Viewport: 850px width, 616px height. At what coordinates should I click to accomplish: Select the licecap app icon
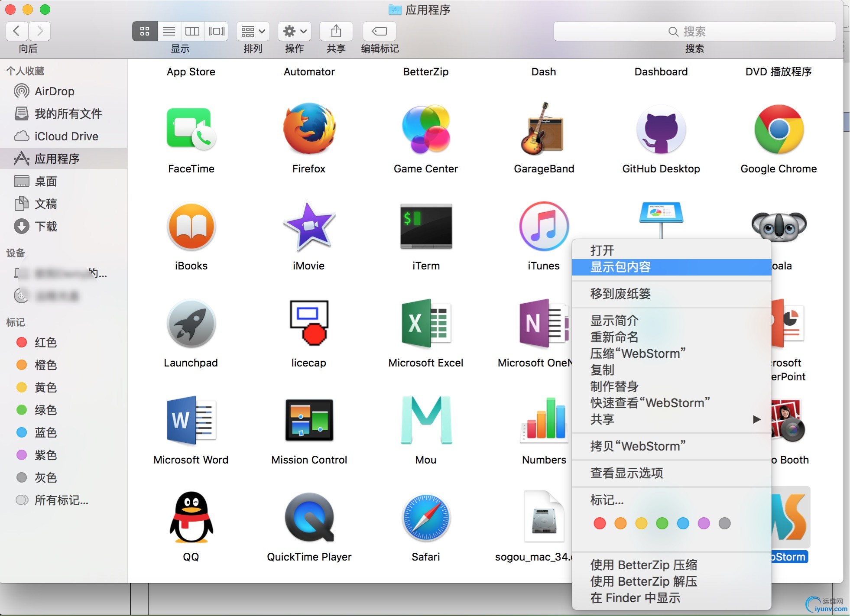309,323
